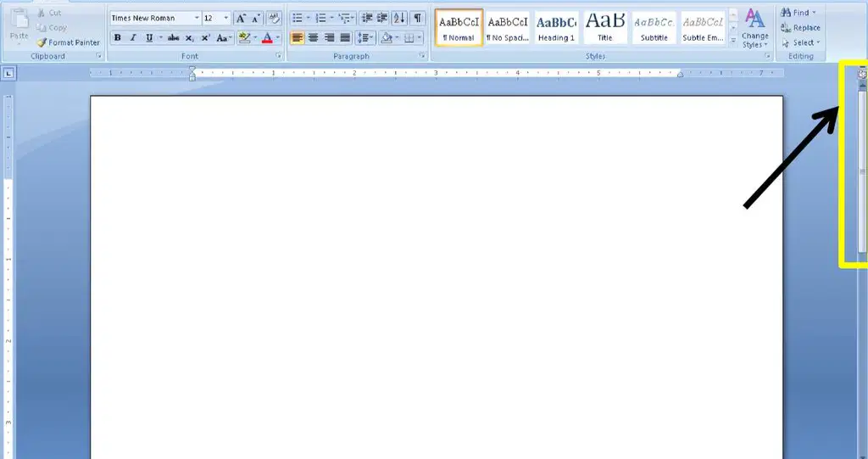Apply the Title style
The width and height of the screenshot is (868, 459).
(x=605, y=27)
